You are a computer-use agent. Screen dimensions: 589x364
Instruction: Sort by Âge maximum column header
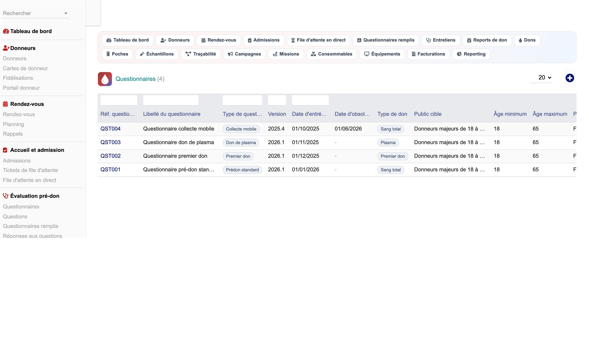click(550, 114)
